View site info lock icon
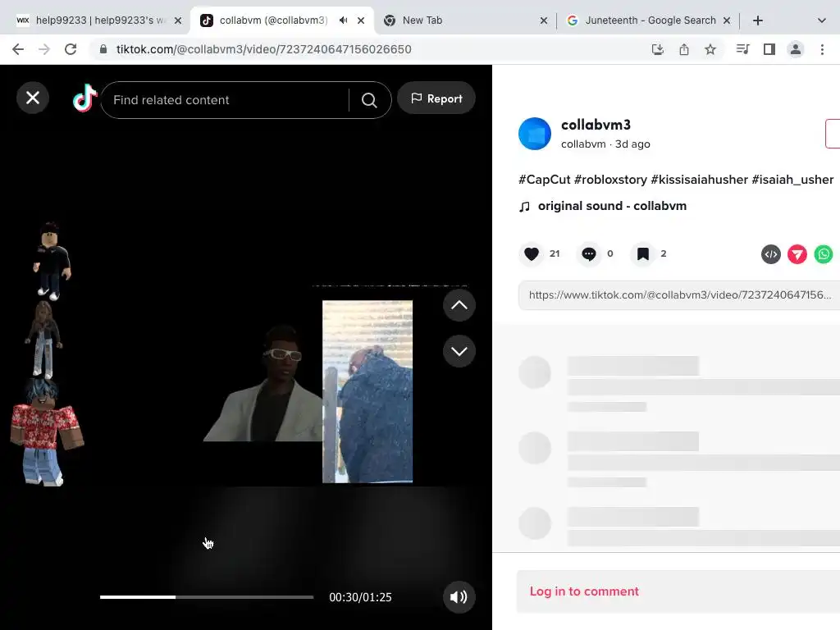This screenshot has width=840, height=630. [103, 49]
